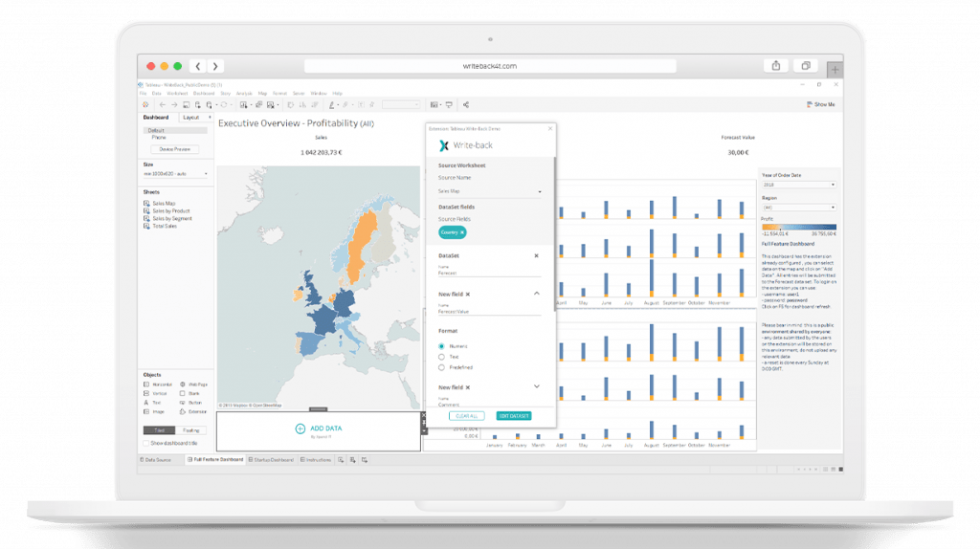Click the Write-back dialog scrollbar
This screenshot has width=980, height=549.
[554, 234]
